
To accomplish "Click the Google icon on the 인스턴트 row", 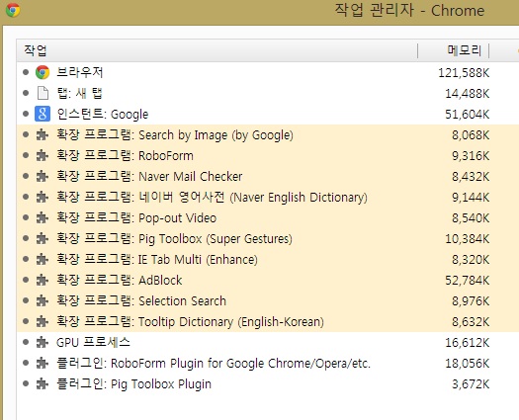I will coord(43,115).
